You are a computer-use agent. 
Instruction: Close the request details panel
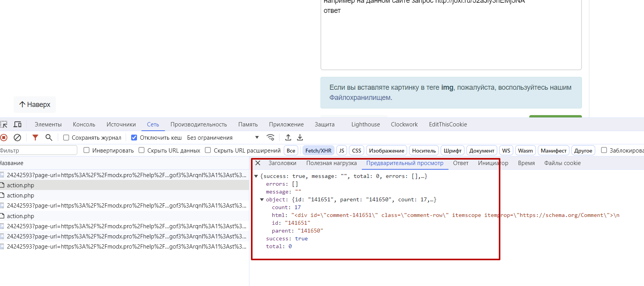pos(258,163)
